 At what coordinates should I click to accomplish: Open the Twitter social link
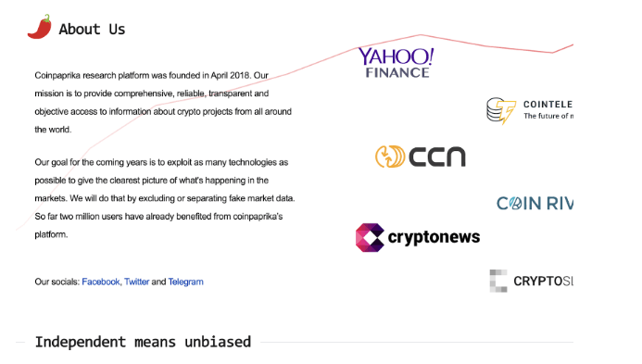click(x=137, y=282)
